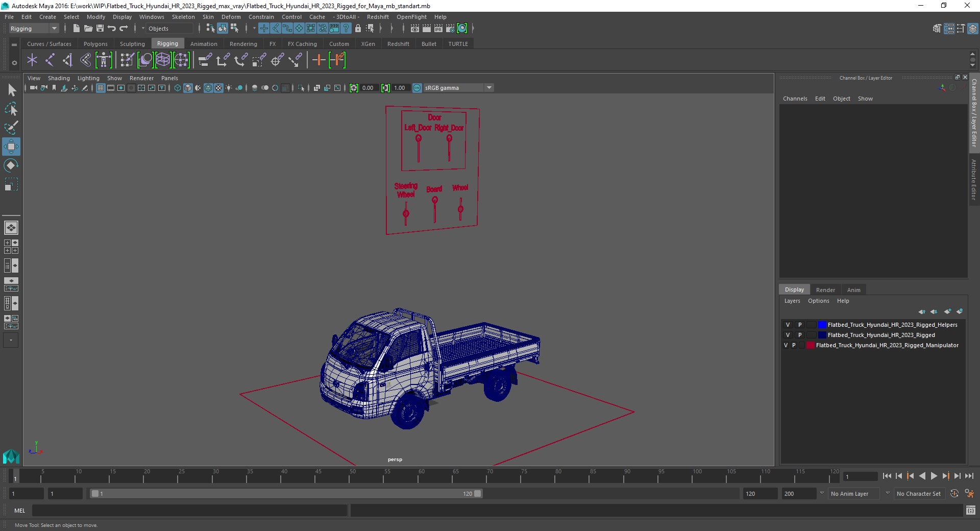980x531 pixels.
Task: Open shelf tab selector menu icon
Action: (14, 44)
